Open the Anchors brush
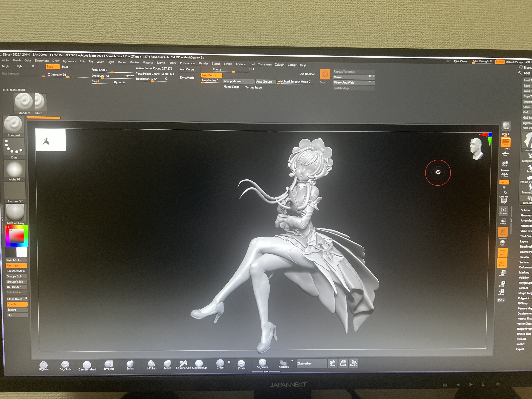 [284, 364]
